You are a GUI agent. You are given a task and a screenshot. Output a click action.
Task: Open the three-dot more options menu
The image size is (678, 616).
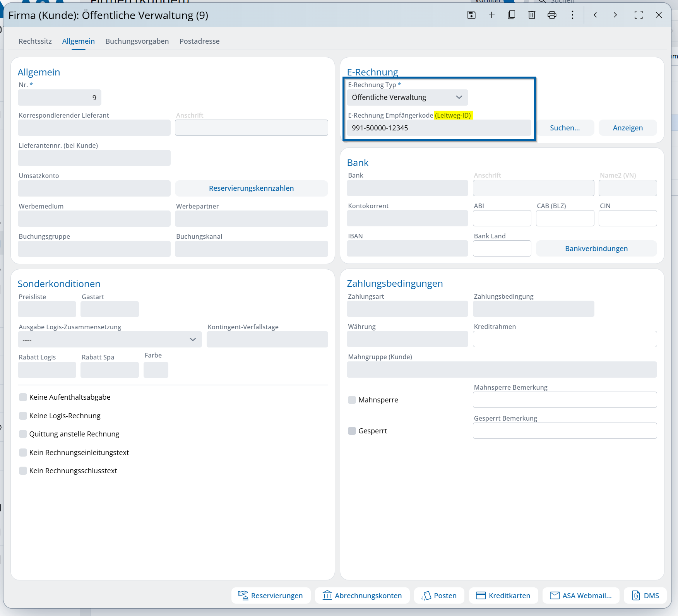point(572,15)
